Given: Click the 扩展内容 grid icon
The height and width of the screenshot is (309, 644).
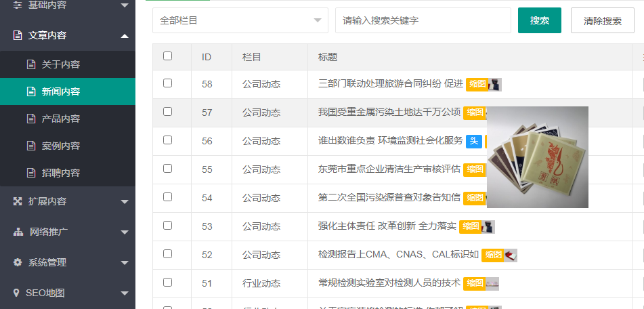Looking at the screenshot, I should pyautogui.click(x=18, y=201).
